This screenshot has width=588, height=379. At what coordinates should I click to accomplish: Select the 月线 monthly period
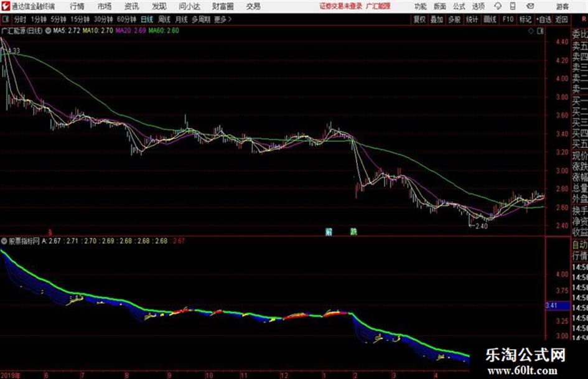182,19
